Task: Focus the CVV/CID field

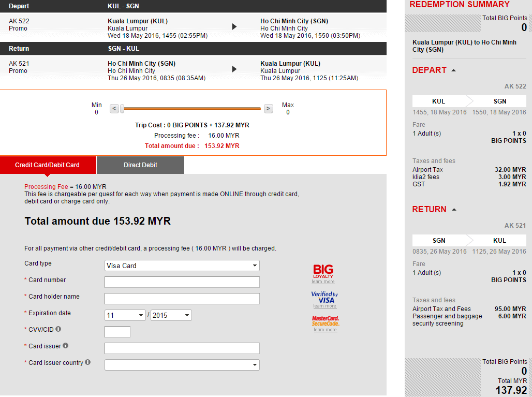Action: pyautogui.click(x=117, y=332)
